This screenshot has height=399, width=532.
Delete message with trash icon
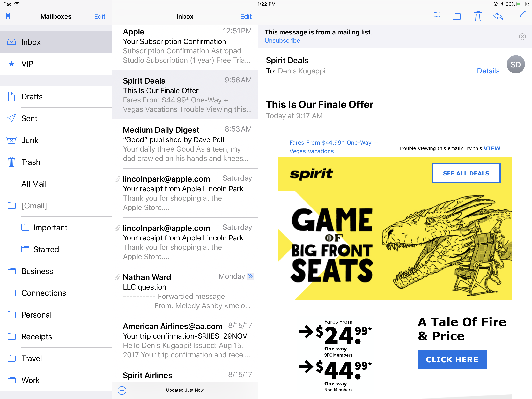point(478,16)
